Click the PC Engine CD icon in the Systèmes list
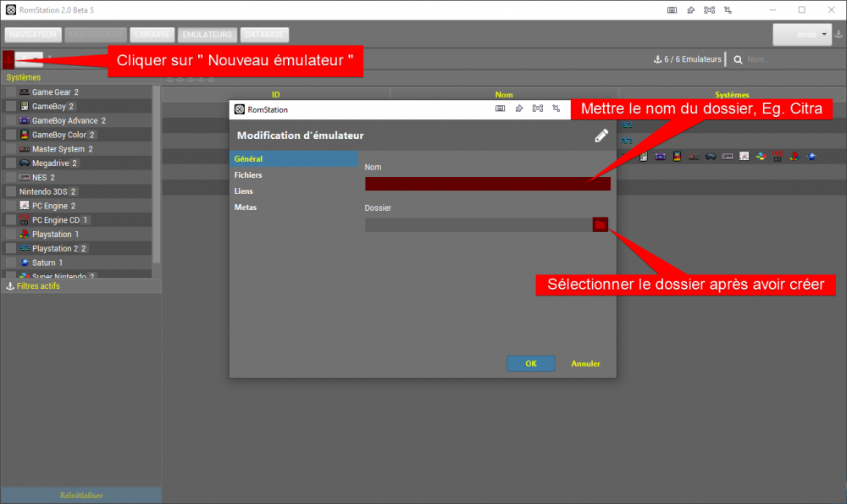The height and width of the screenshot is (504, 847). tap(25, 220)
